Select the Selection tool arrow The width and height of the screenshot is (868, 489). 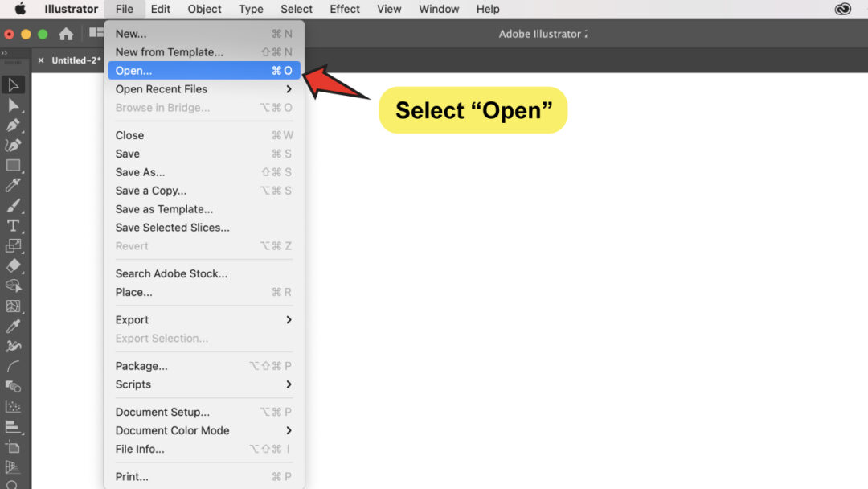13,84
